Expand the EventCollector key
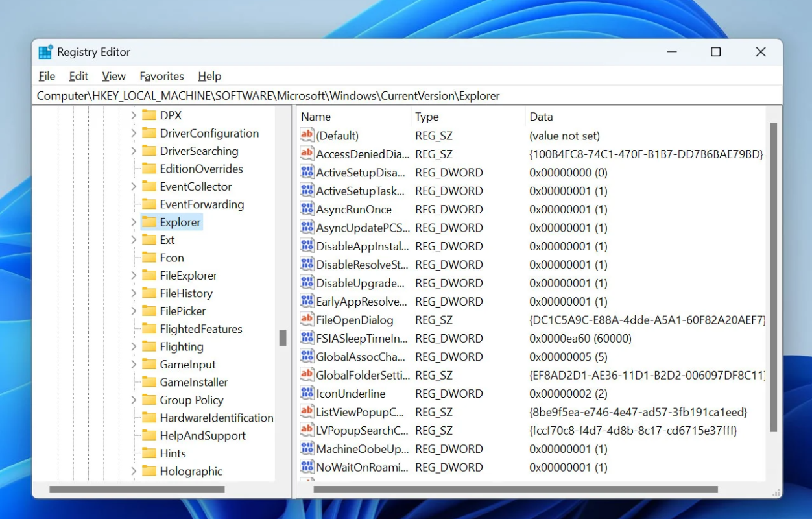Screen dimensions: 812x519 point(134,187)
